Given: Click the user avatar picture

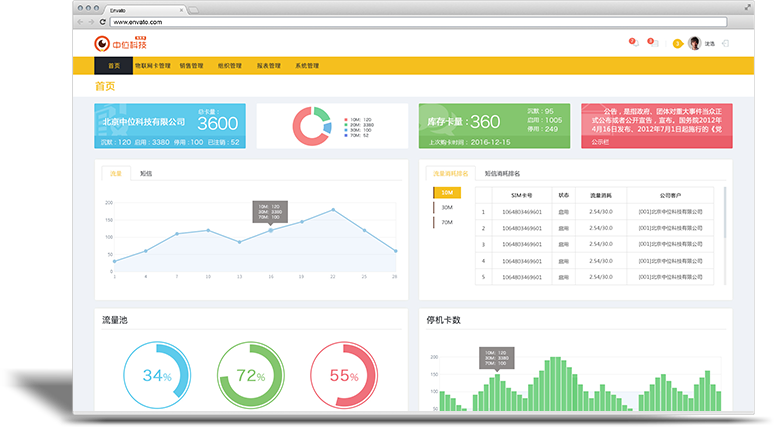Looking at the screenshot, I should 695,43.
